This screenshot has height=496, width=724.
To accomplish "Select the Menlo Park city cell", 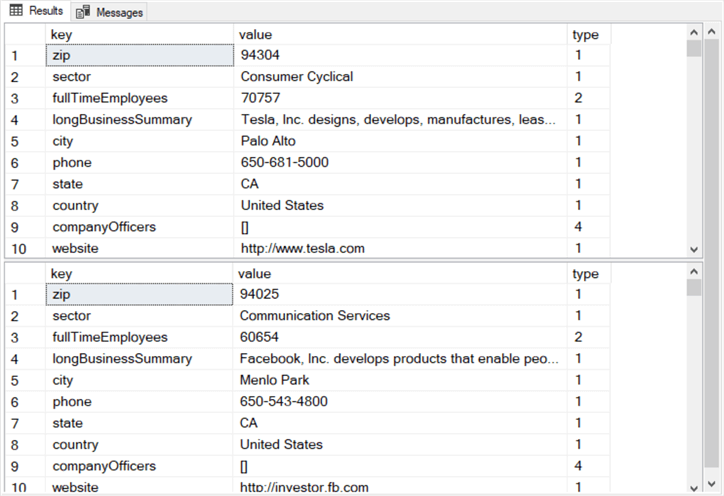I will click(400, 380).
